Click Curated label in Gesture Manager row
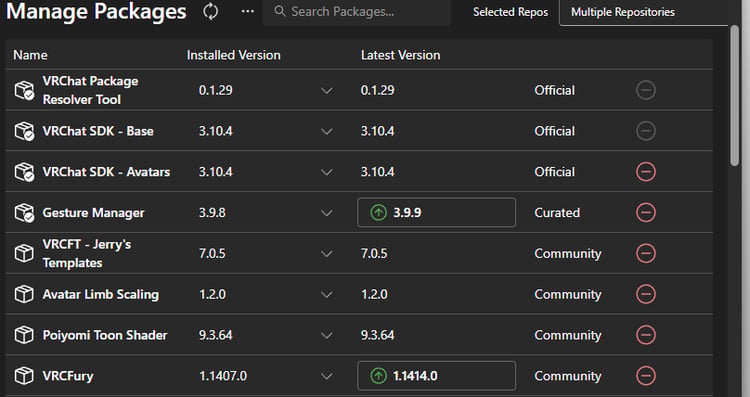This screenshot has width=750, height=397. click(x=557, y=212)
